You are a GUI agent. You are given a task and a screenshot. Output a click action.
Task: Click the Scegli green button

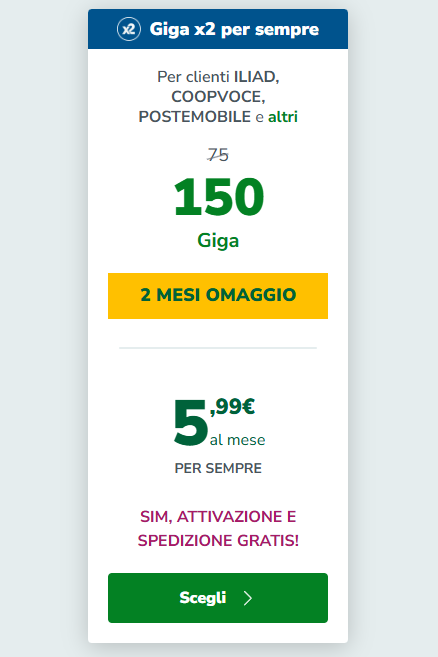[218, 598]
